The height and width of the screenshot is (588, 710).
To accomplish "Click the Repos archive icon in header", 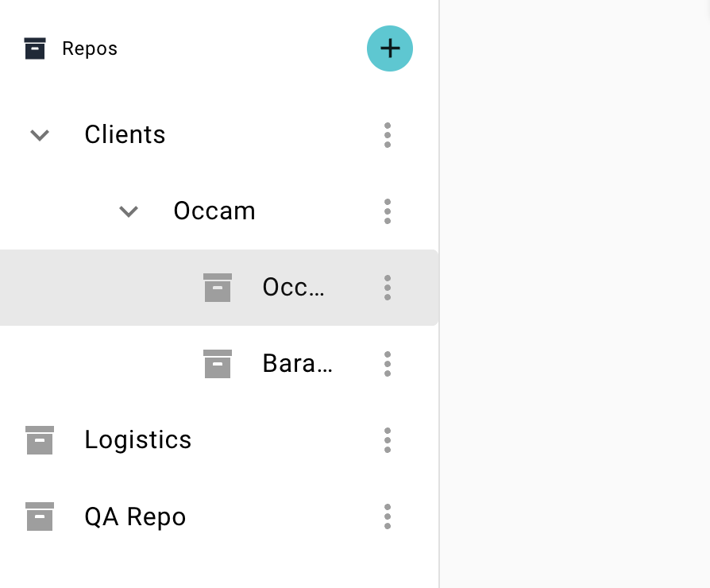I will [35, 48].
